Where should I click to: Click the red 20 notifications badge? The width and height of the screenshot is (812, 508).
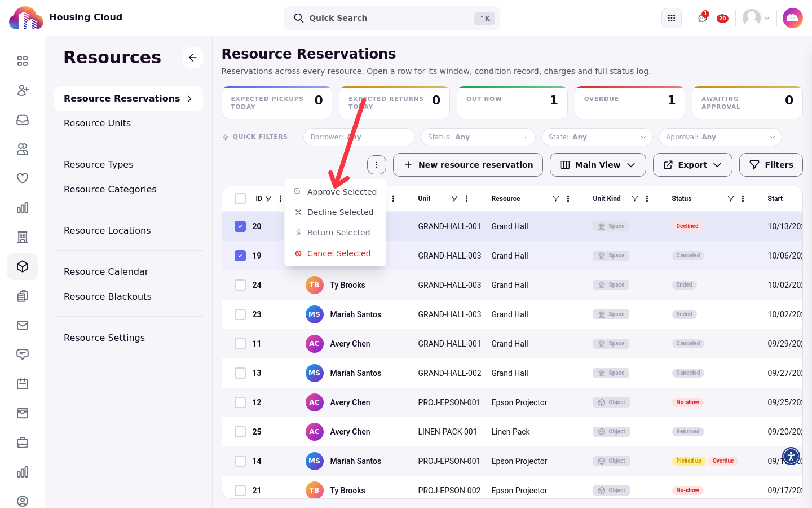point(722,19)
